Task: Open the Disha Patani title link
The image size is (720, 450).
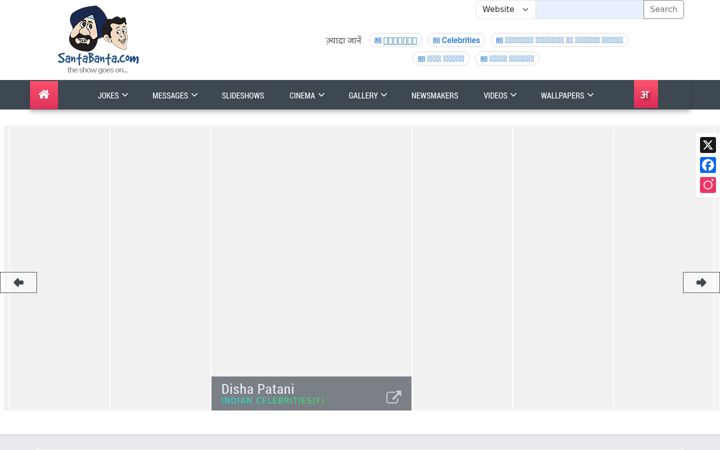Action: (x=258, y=388)
